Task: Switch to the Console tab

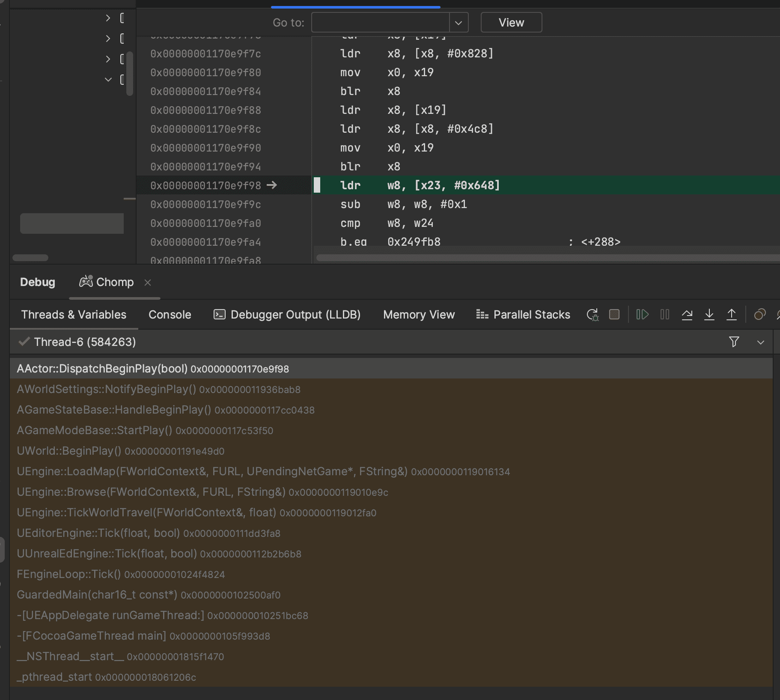Action: point(170,315)
